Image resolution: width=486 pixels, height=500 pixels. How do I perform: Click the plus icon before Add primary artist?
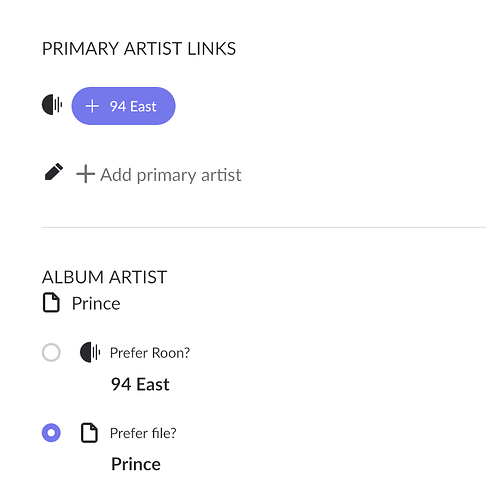click(x=86, y=174)
